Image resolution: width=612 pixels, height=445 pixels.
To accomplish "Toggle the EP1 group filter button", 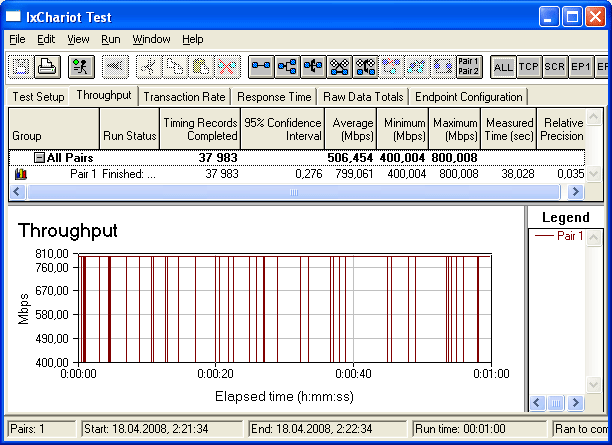I will coord(581,67).
